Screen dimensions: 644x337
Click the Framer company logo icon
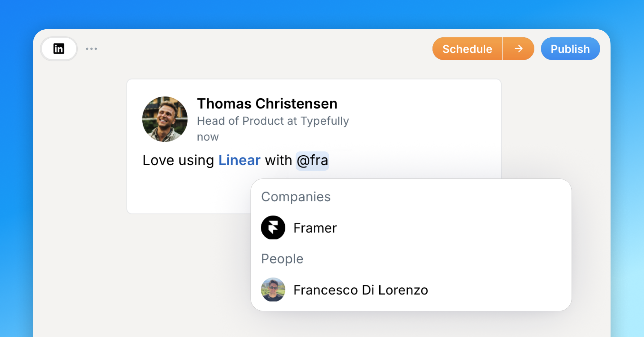click(x=273, y=227)
